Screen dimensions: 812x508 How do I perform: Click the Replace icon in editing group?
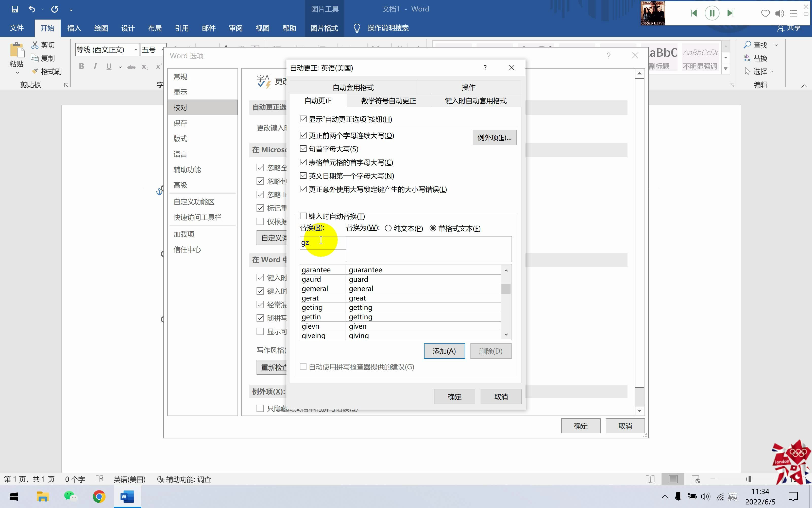(747, 58)
